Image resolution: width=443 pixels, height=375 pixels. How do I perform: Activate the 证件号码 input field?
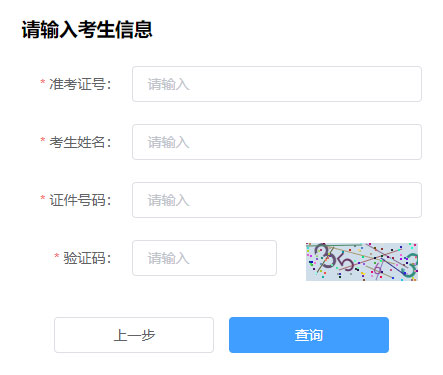click(x=277, y=200)
